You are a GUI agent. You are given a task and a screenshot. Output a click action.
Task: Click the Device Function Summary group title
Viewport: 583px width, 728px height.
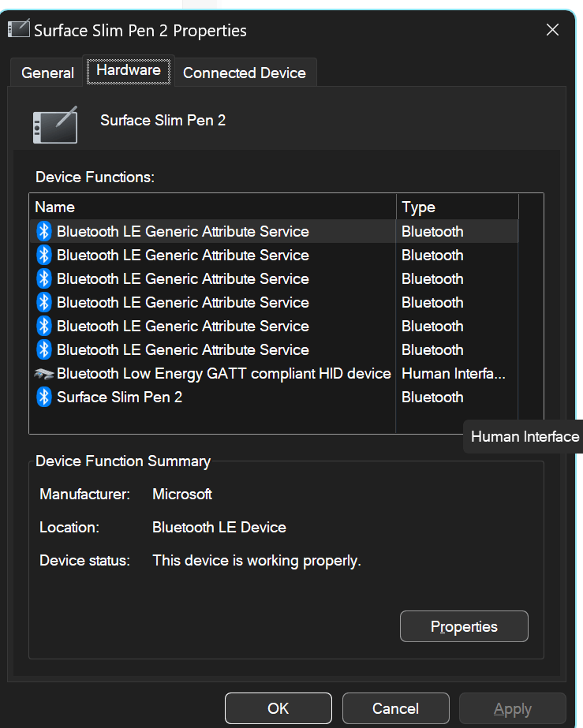coord(123,461)
